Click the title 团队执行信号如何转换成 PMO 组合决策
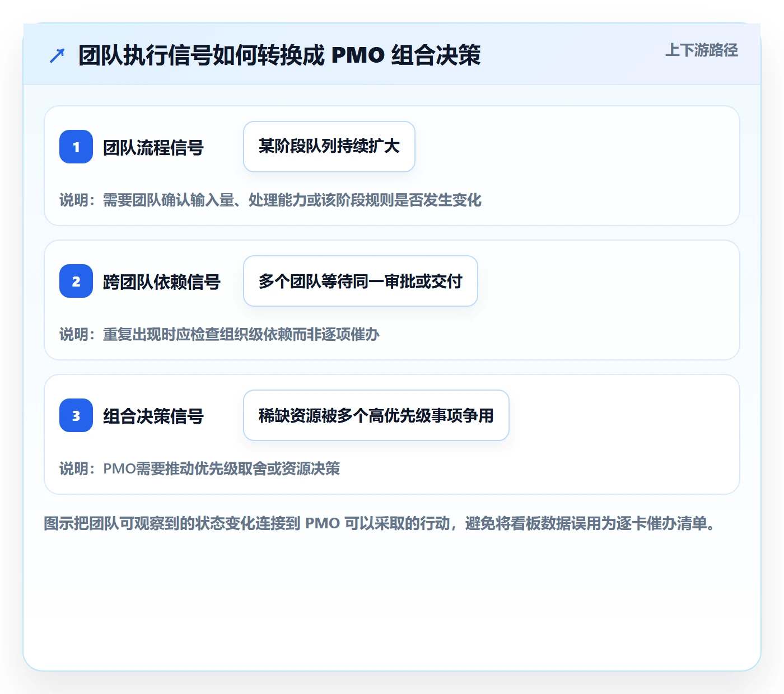The image size is (784, 694). [279, 55]
